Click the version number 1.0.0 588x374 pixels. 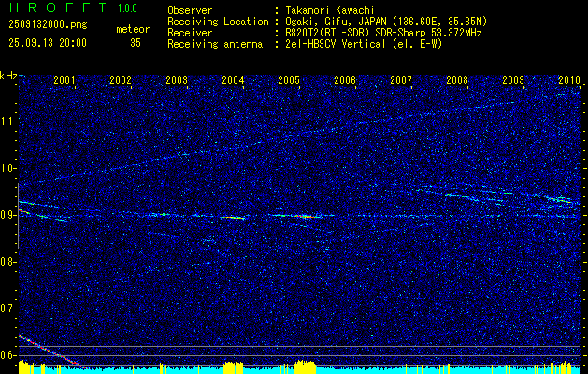(x=127, y=8)
